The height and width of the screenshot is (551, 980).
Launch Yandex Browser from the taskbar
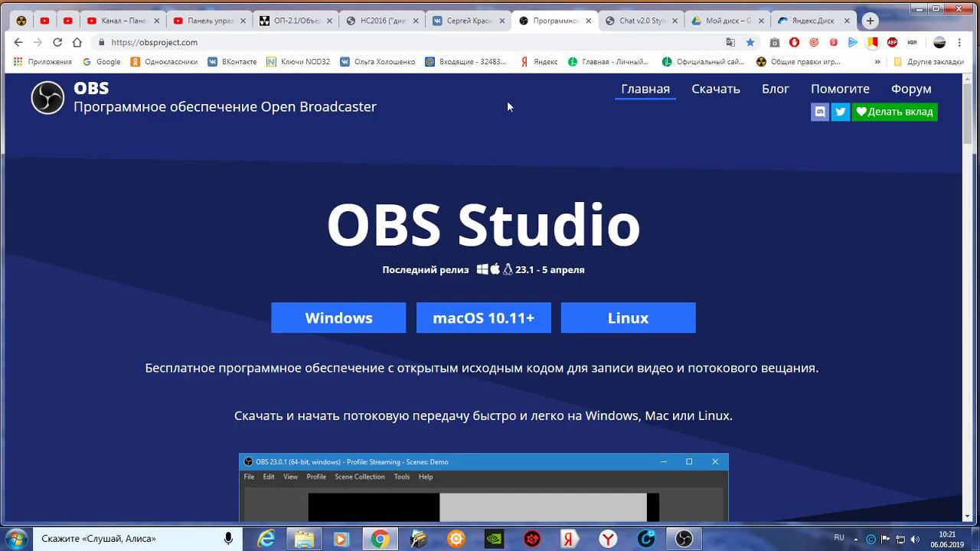click(608, 539)
